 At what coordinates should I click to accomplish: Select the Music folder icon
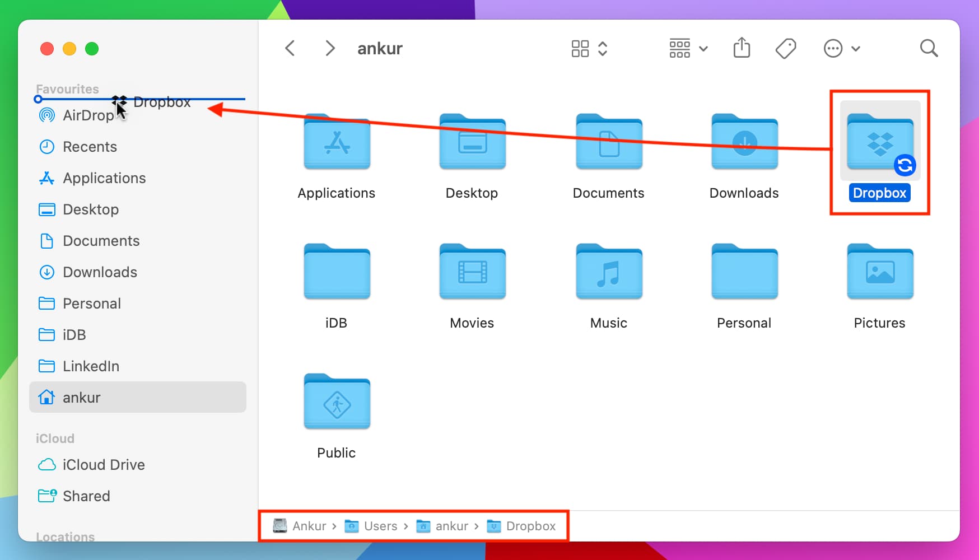tap(609, 271)
